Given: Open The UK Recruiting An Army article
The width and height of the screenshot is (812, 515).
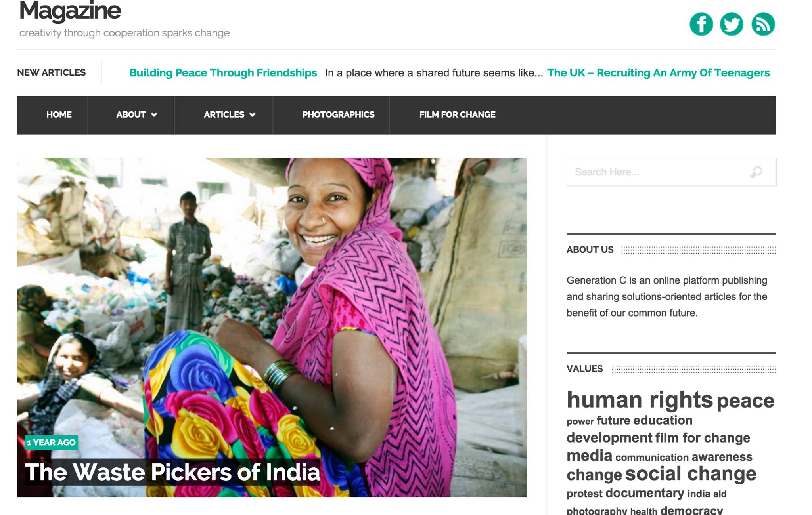Looking at the screenshot, I should [658, 73].
